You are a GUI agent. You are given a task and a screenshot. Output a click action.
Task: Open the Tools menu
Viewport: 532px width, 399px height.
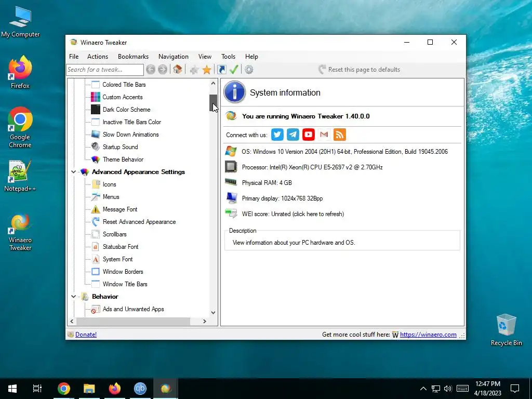click(x=229, y=57)
